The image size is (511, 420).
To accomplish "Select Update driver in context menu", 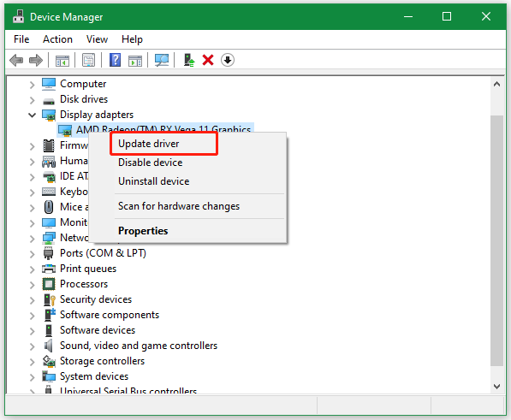I will click(x=149, y=144).
